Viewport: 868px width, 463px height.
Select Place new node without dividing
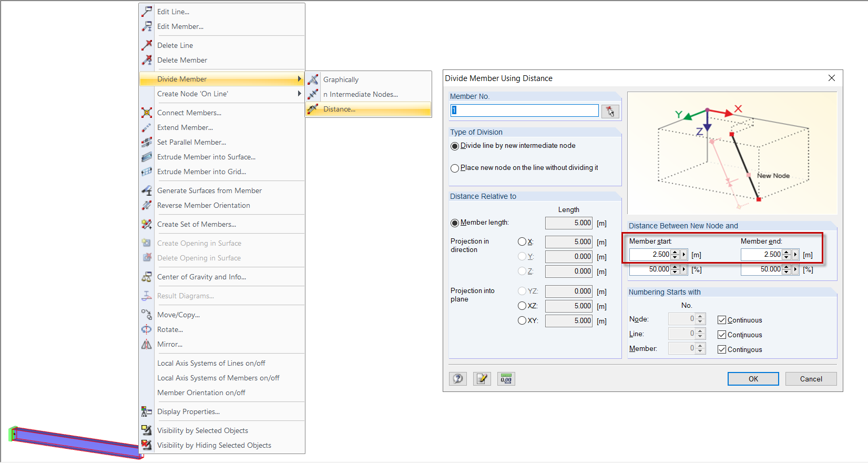click(x=455, y=168)
